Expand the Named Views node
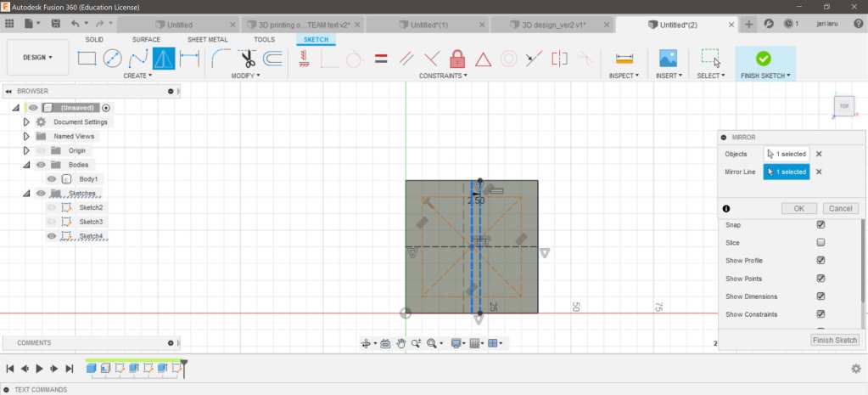Image resolution: width=868 pixels, height=395 pixels. [x=26, y=136]
